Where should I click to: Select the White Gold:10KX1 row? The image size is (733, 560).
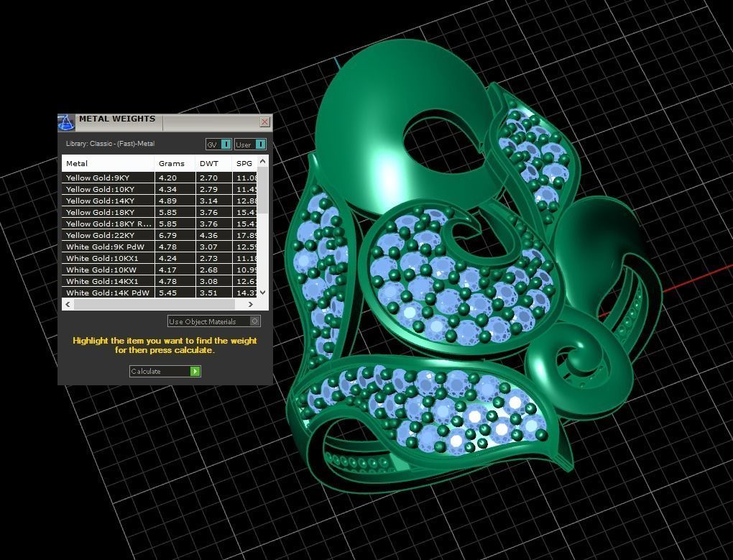pyautogui.click(x=160, y=258)
